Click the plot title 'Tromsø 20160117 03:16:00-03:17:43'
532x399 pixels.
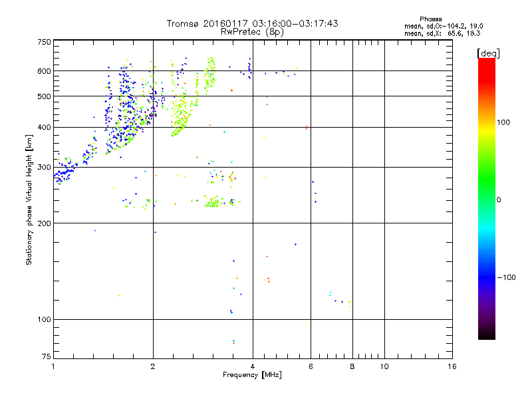pos(252,23)
